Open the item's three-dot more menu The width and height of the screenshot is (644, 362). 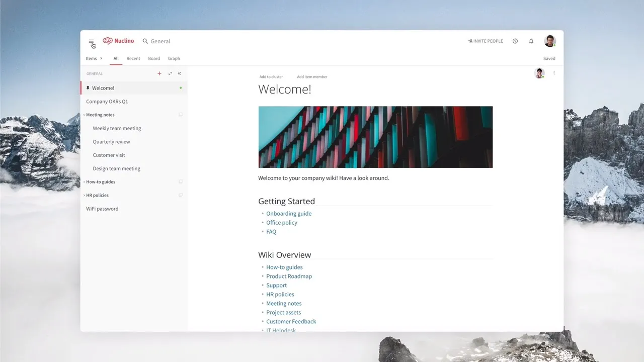pyautogui.click(x=554, y=73)
